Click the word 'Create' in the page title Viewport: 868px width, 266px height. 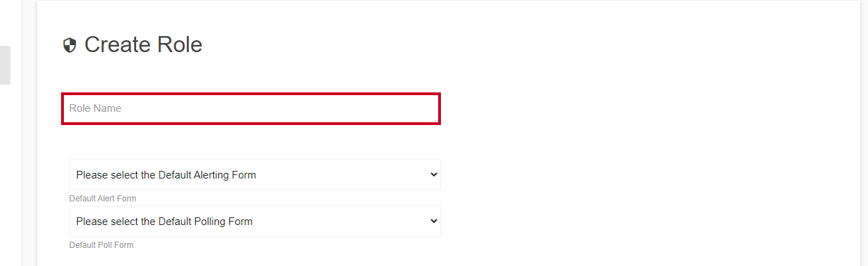(118, 44)
